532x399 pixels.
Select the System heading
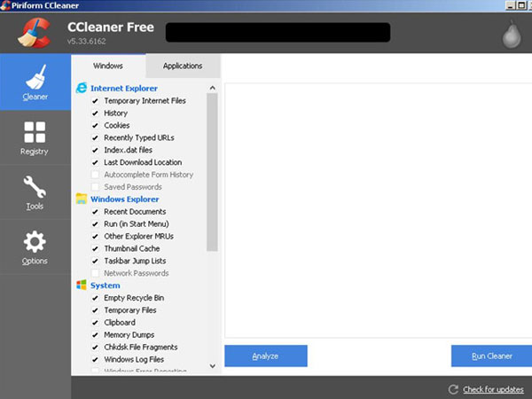106,286
